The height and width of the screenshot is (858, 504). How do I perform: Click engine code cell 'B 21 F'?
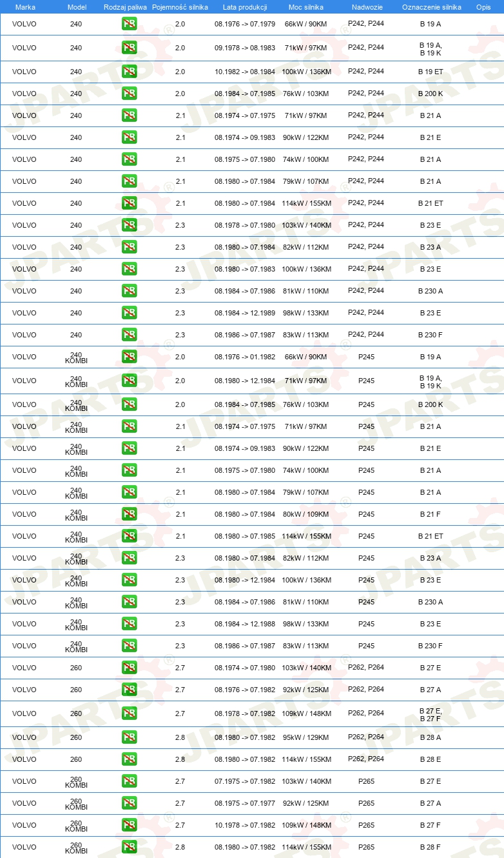point(431,514)
